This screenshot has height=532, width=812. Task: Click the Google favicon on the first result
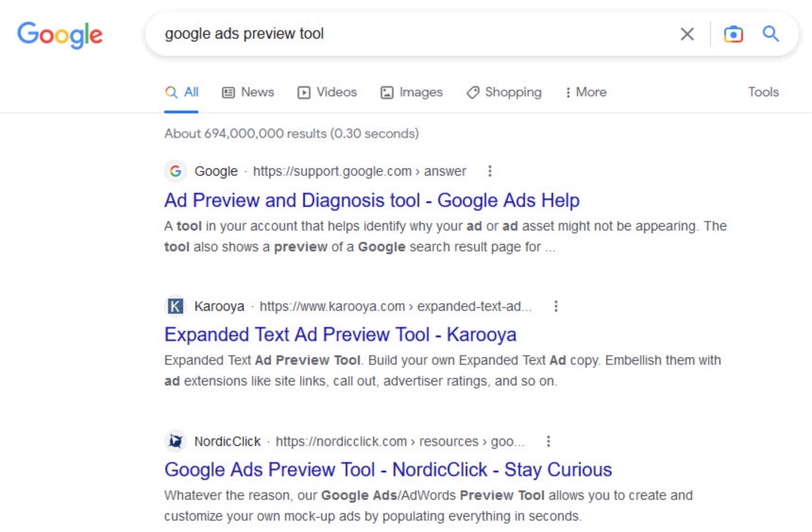tap(176, 171)
